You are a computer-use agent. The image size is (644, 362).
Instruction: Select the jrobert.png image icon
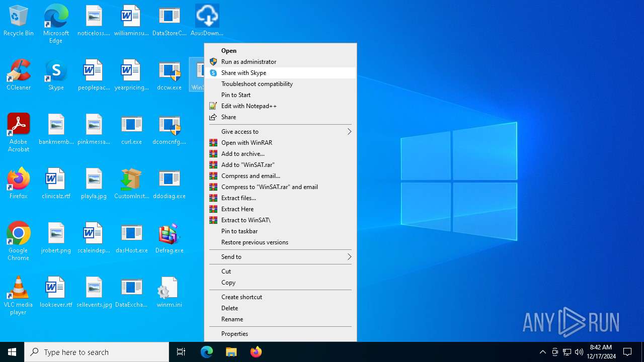56,238
